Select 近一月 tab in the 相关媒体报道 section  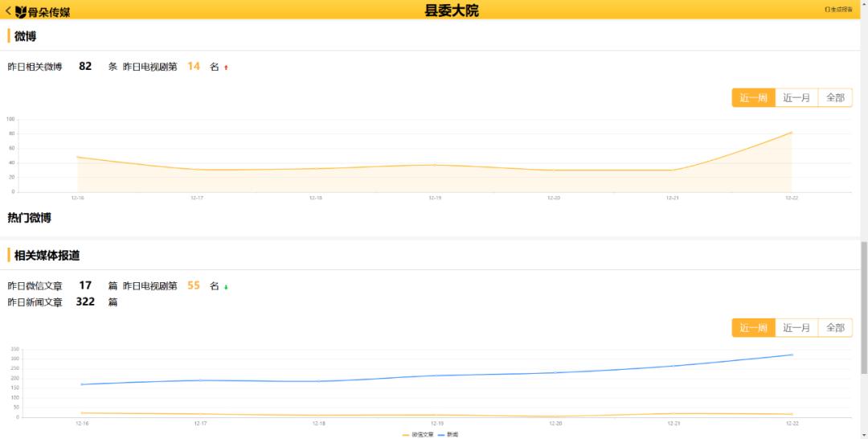[x=796, y=328]
